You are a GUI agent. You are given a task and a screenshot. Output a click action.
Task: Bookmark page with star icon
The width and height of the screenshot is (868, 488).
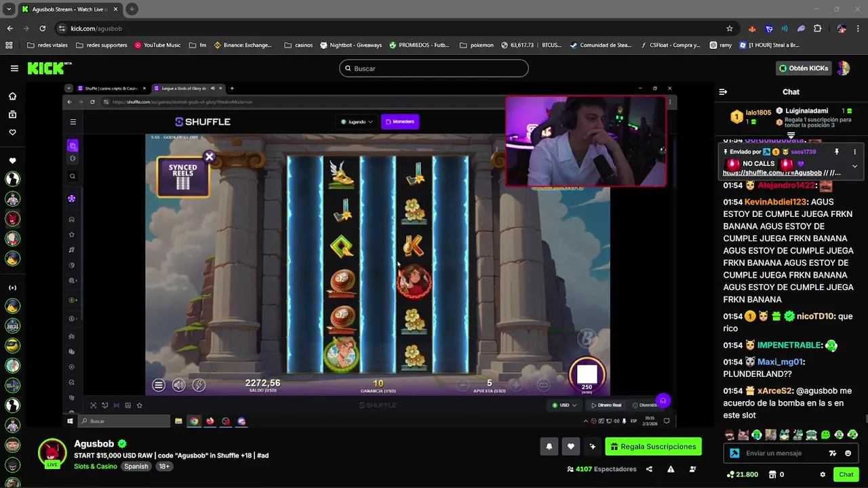[730, 28]
